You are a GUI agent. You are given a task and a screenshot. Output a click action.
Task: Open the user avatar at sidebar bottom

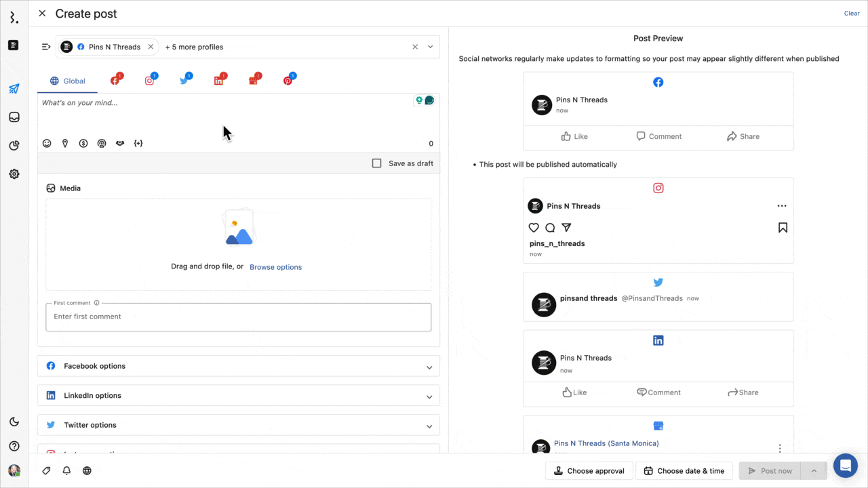(x=14, y=470)
